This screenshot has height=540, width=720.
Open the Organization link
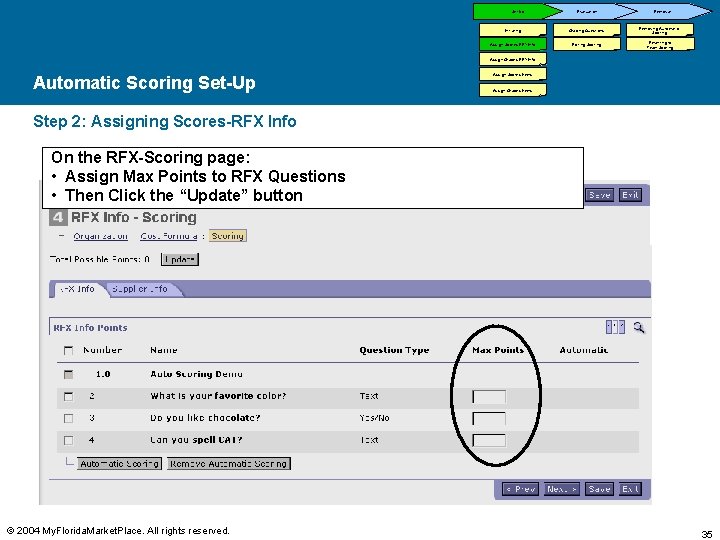tap(101, 236)
